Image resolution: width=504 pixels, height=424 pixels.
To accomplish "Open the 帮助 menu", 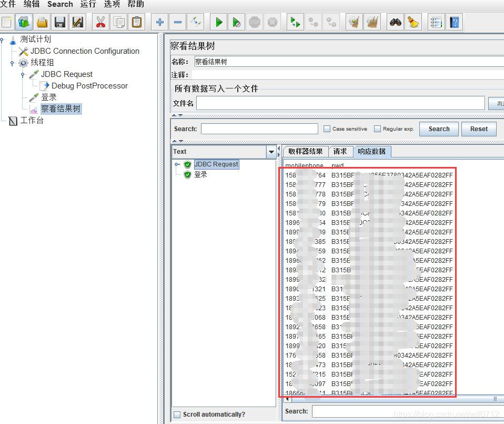I will pyautogui.click(x=136, y=4).
